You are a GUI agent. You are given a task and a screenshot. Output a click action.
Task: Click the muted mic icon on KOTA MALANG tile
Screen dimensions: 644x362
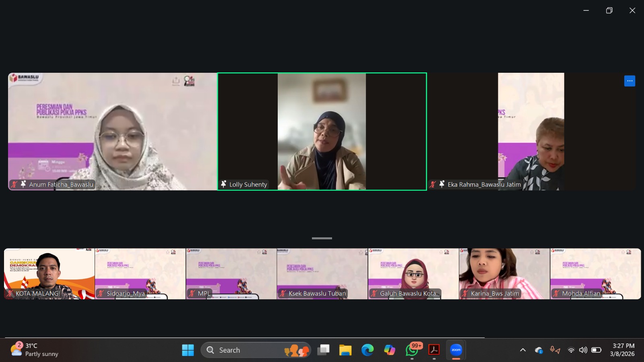pos(10,293)
